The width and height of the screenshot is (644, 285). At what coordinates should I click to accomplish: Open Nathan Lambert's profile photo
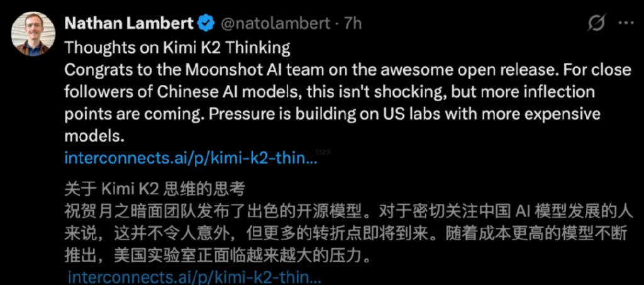tap(31, 36)
